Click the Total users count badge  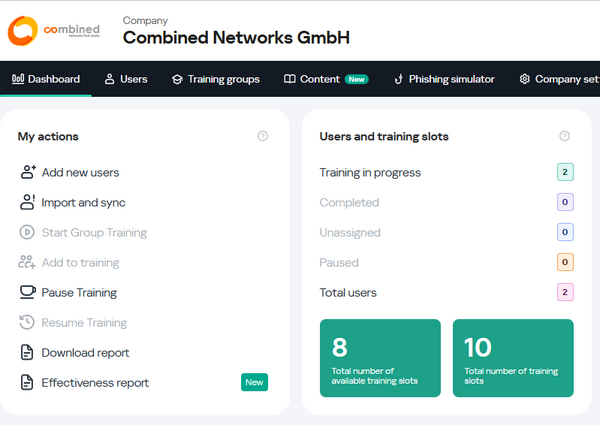pos(565,293)
